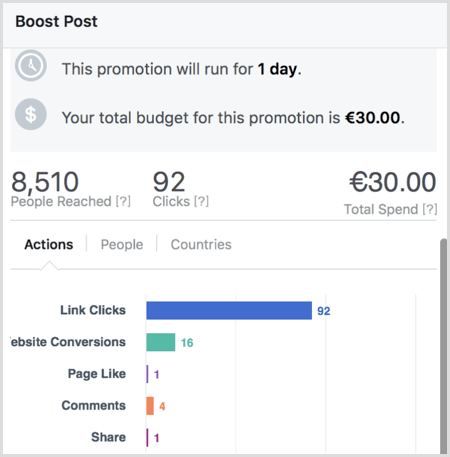The height and width of the screenshot is (457, 450).
Task: Open the Total Spend [?] help tooltip
Action: pos(430,209)
